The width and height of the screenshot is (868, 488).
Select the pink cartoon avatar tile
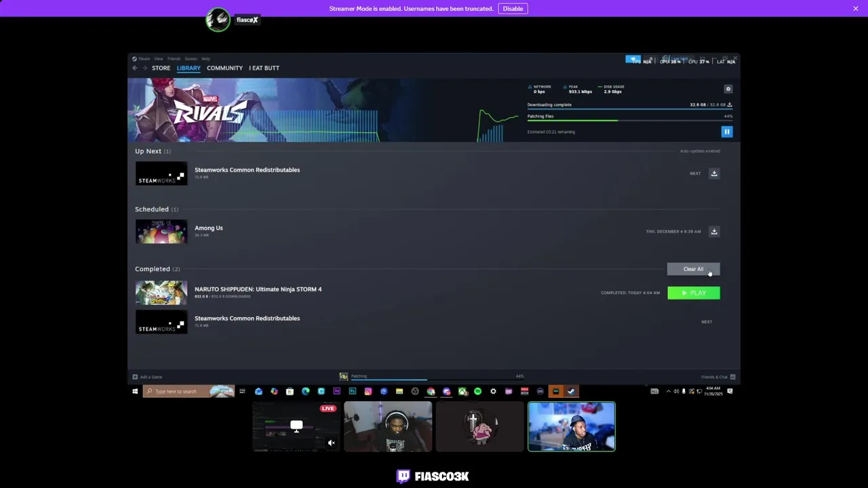click(480, 426)
